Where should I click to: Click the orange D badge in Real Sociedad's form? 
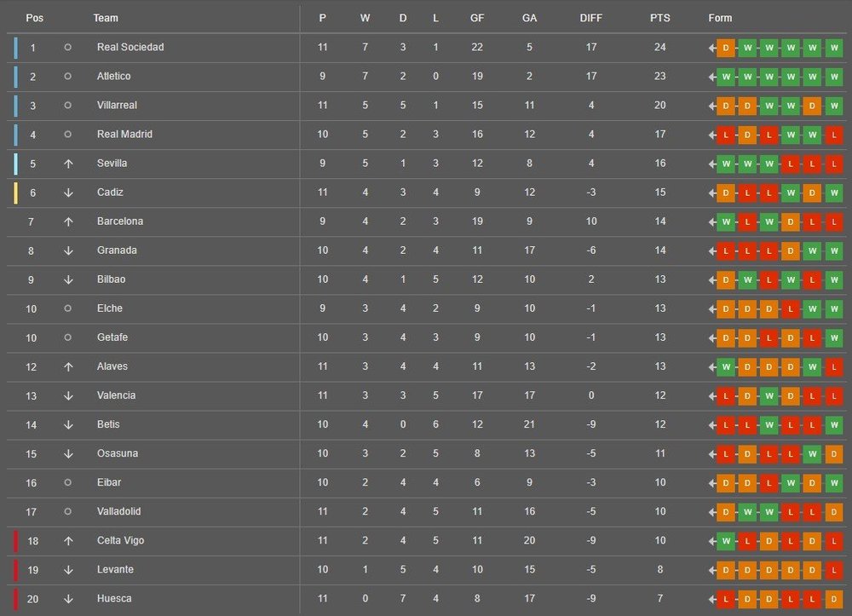click(725, 48)
